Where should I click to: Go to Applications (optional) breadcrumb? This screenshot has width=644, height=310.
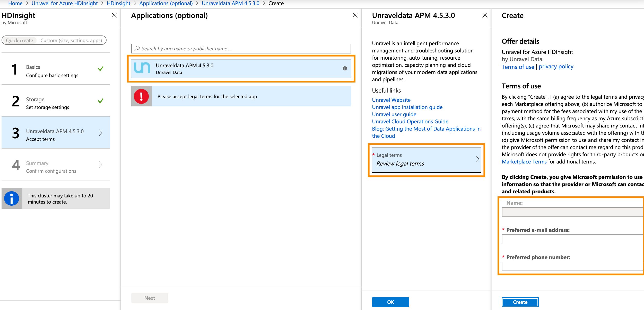tap(166, 3)
